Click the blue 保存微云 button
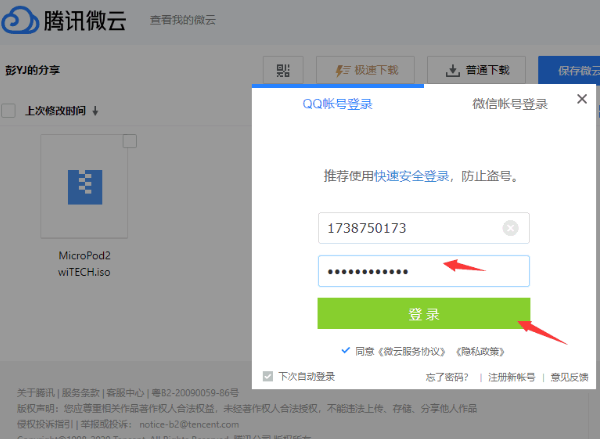600x439 pixels. click(569, 70)
